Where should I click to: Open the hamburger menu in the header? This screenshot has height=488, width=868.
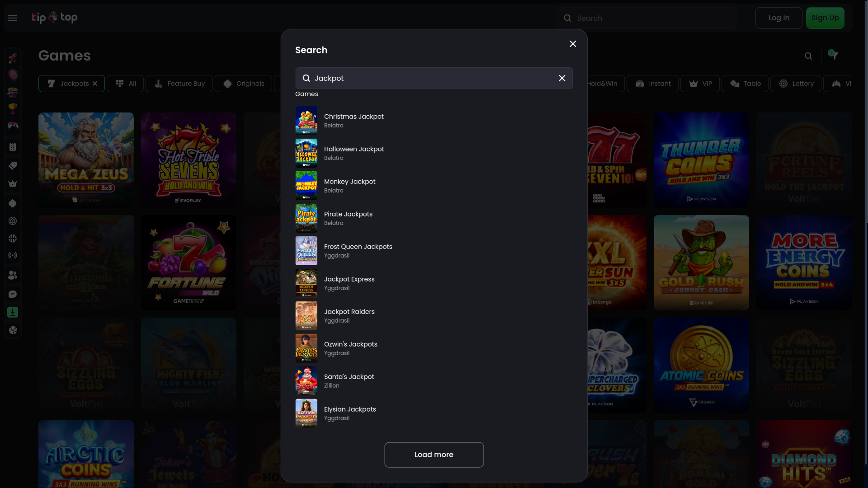[x=13, y=18]
